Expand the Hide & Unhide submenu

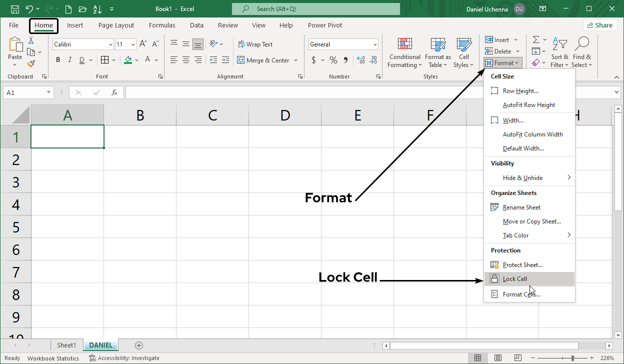tap(529, 178)
